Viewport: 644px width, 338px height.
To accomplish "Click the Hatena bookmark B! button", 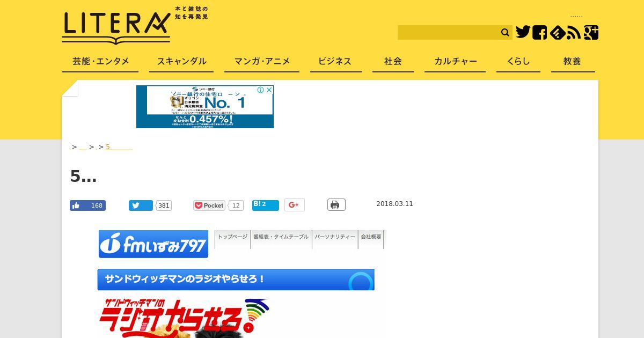I will click(x=266, y=205).
